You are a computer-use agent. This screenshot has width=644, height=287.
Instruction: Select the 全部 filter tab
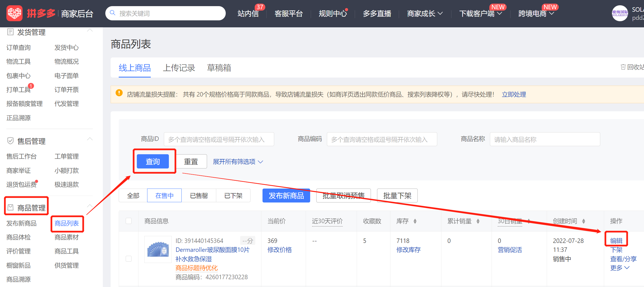tap(133, 196)
